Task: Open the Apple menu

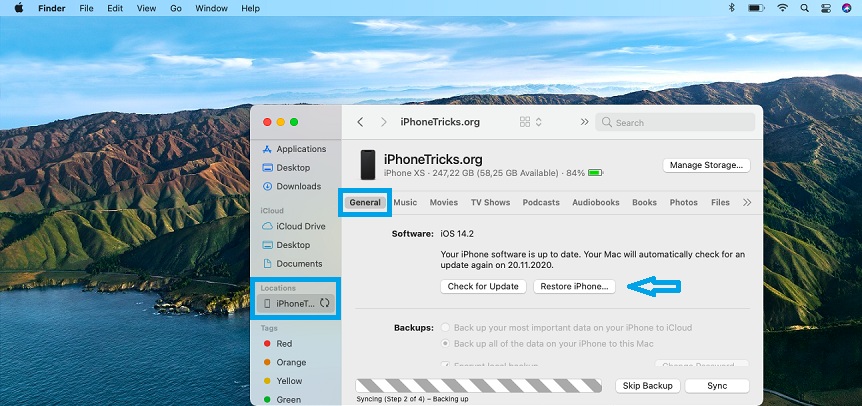Action: [19, 8]
